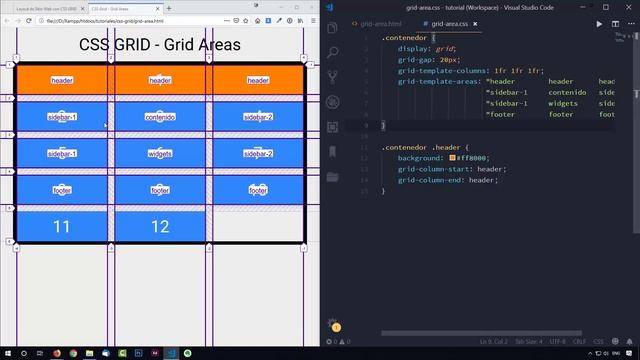This screenshot has width=640, height=360.
Task: Open VS Code Debug icon
Action: (332, 102)
